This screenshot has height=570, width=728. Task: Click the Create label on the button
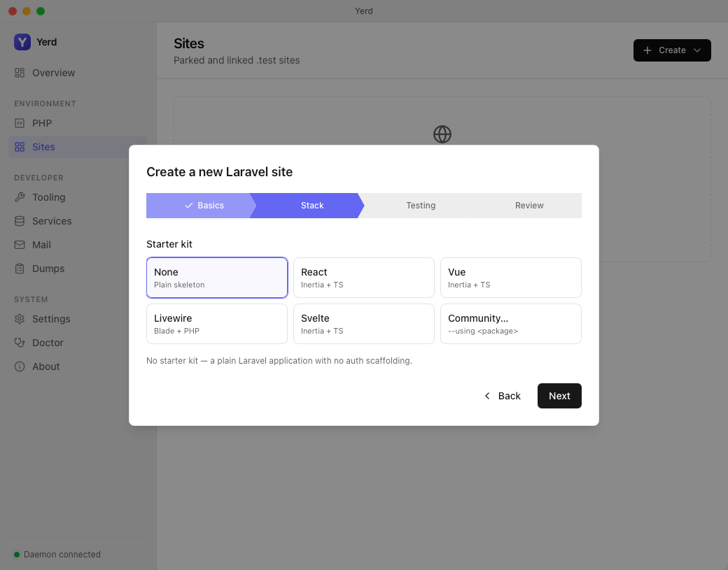click(x=672, y=50)
